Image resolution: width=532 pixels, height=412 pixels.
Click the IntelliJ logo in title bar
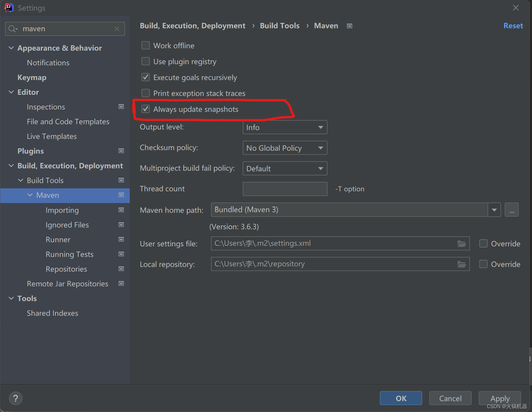coord(9,8)
